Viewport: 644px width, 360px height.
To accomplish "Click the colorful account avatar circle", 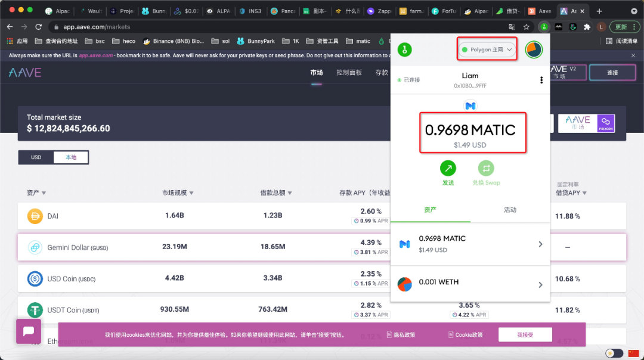I will point(534,49).
